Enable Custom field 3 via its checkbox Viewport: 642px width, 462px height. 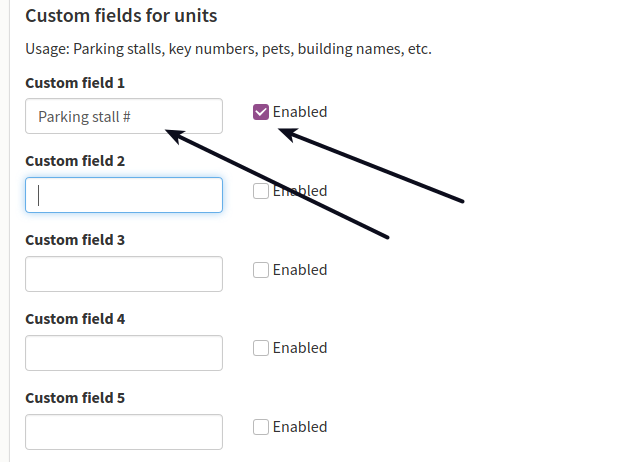point(261,270)
